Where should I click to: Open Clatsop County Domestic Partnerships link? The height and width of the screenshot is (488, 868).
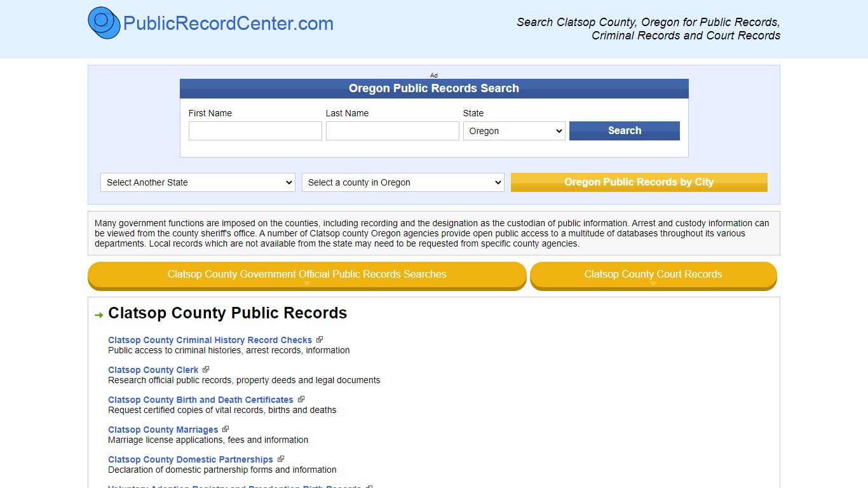191,459
